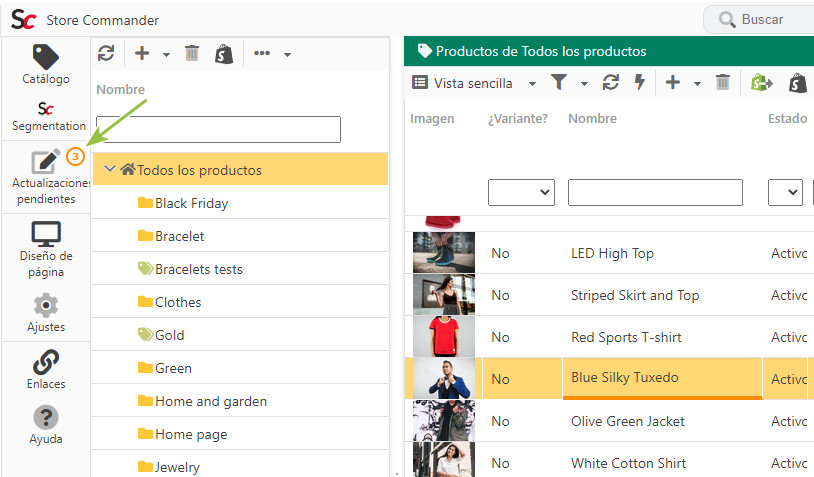Open the Segmentation section
Screen dimensions: 814x477
point(46,117)
